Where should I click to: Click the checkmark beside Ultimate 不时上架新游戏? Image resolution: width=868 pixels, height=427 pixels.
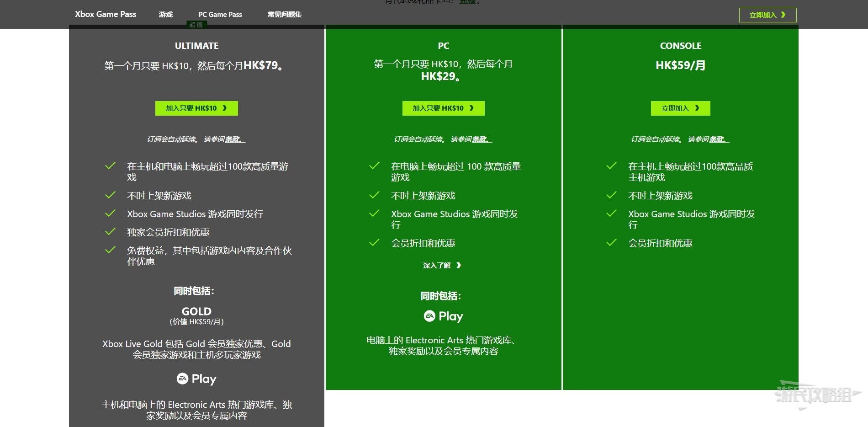110,195
